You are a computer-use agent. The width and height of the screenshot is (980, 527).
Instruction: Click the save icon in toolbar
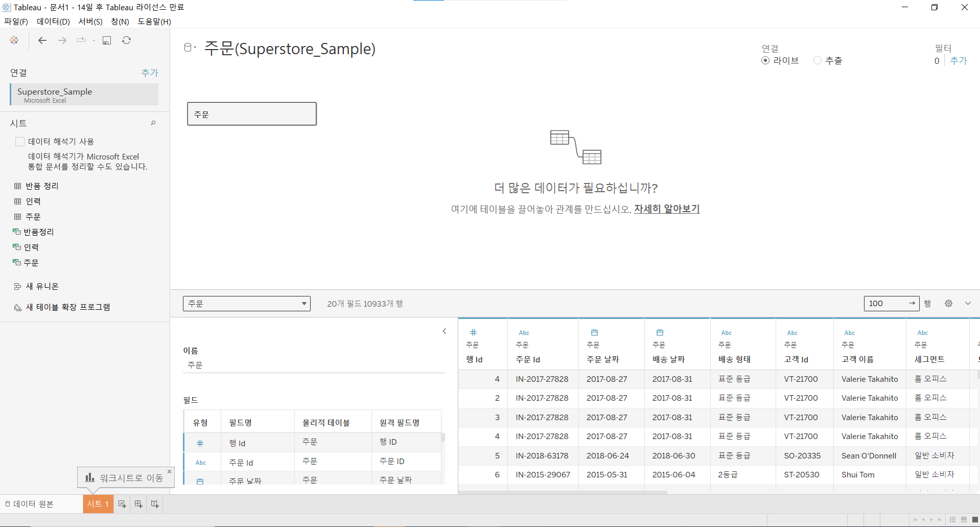coord(107,40)
